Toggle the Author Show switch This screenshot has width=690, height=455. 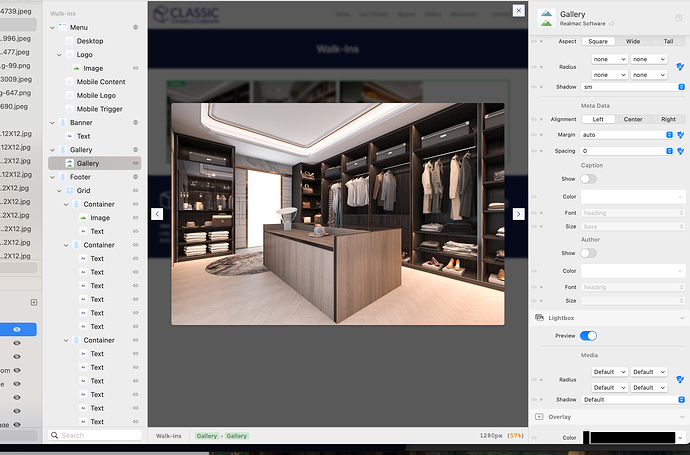(x=588, y=253)
